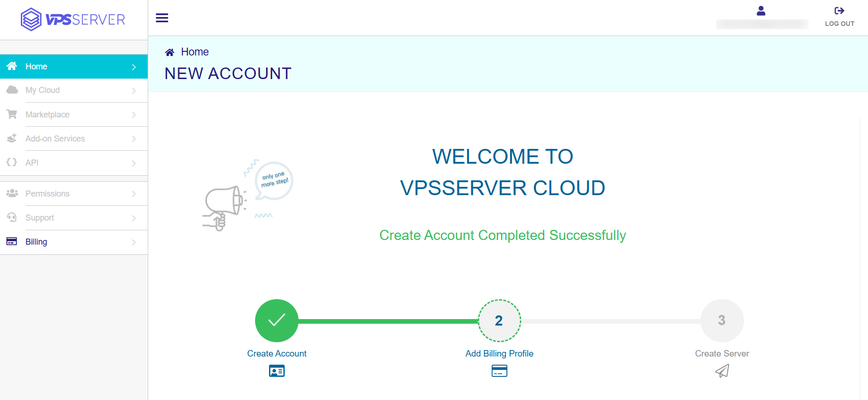This screenshot has width=868, height=400.
Task: Click the WELCOME TO VPSSERVER CLOUD heading
Action: point(503,172)
